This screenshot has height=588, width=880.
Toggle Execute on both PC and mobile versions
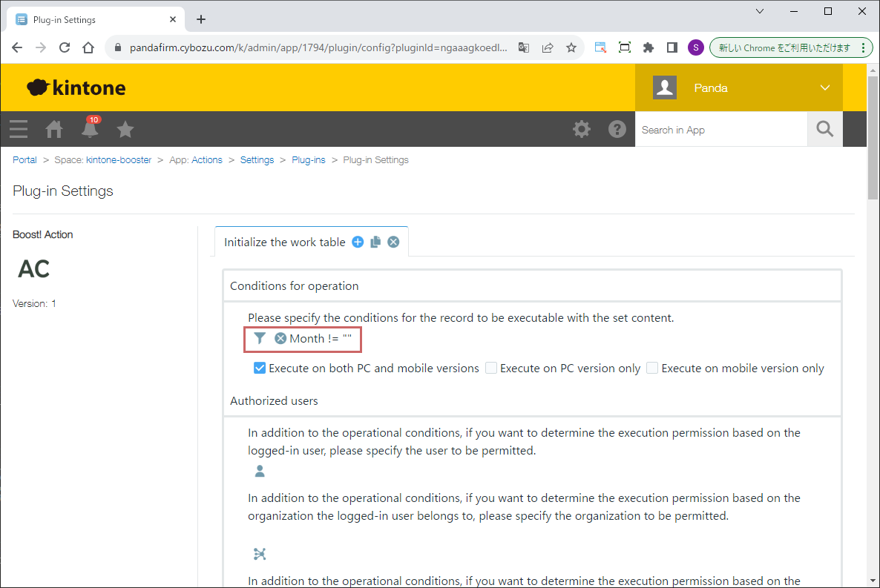[260, 368]
